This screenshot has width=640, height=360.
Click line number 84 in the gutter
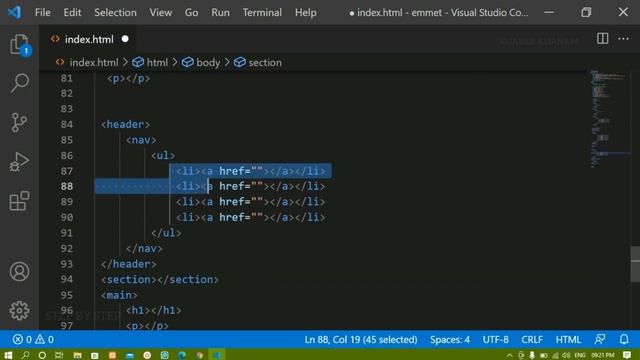coord(67,124)
